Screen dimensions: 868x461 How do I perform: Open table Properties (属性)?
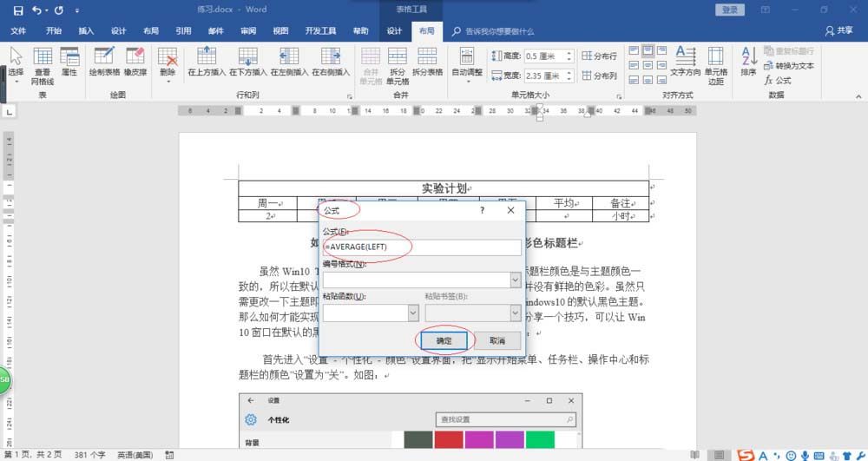click(x=69, y=62)
